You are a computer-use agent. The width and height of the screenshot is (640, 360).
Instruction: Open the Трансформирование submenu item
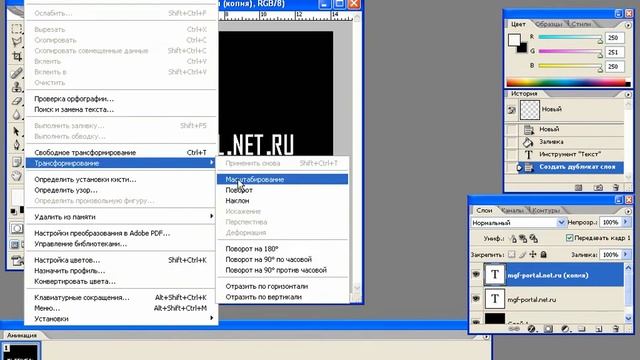pos(121,163)
